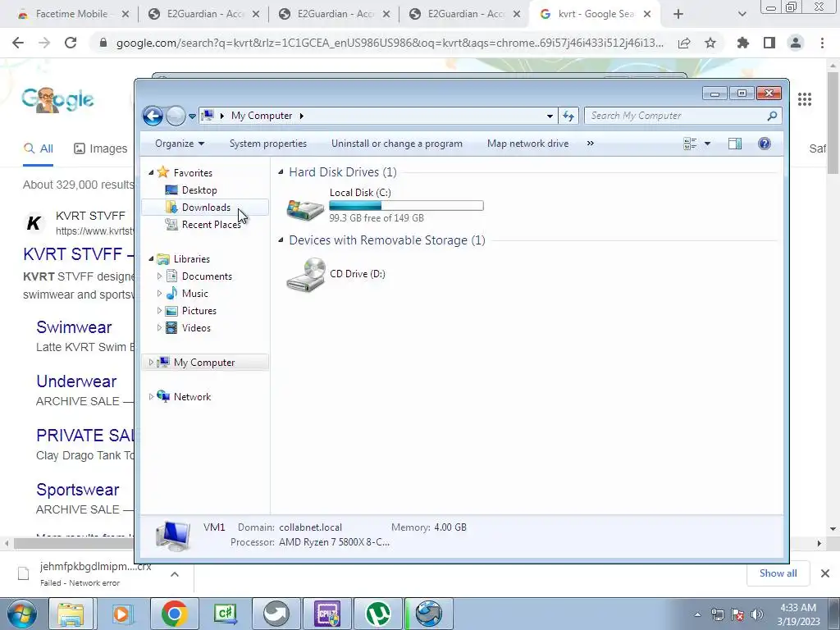Switch to first E2Guardian tab

click(204, 15)
